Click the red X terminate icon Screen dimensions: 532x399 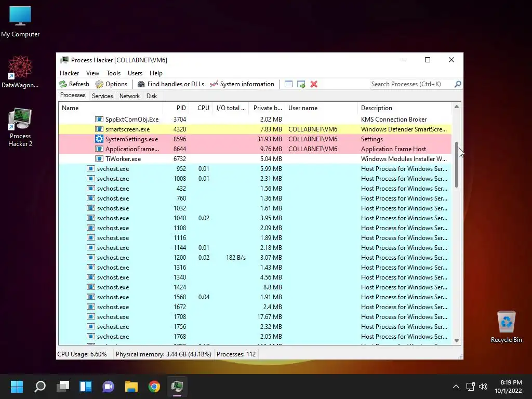314,84
